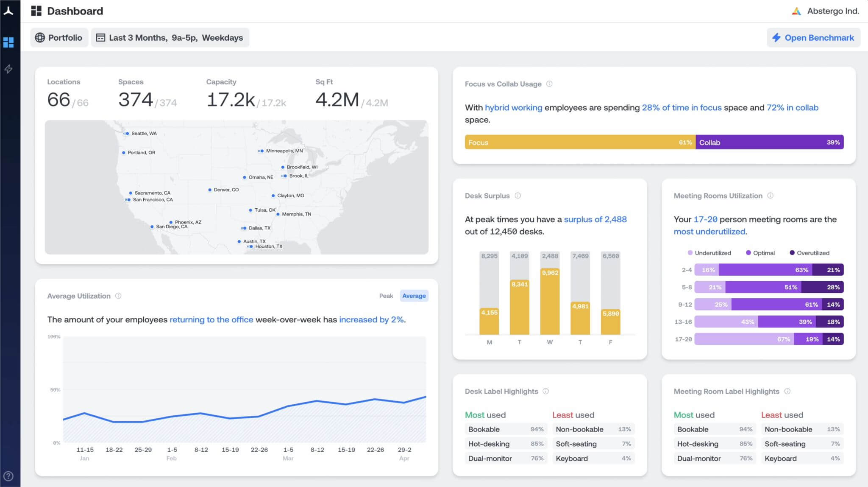Image resolution: width=868 pixels, height=487 pixels.
Task: Click the Open Benchmark button
Action: pyautogui.click(x=813, y=38)
